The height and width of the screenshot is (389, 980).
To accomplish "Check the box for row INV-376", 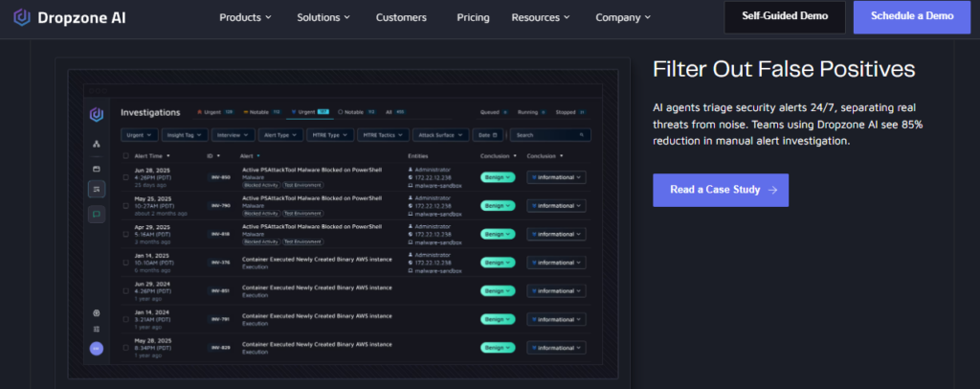I will click(x=125, y=263).
